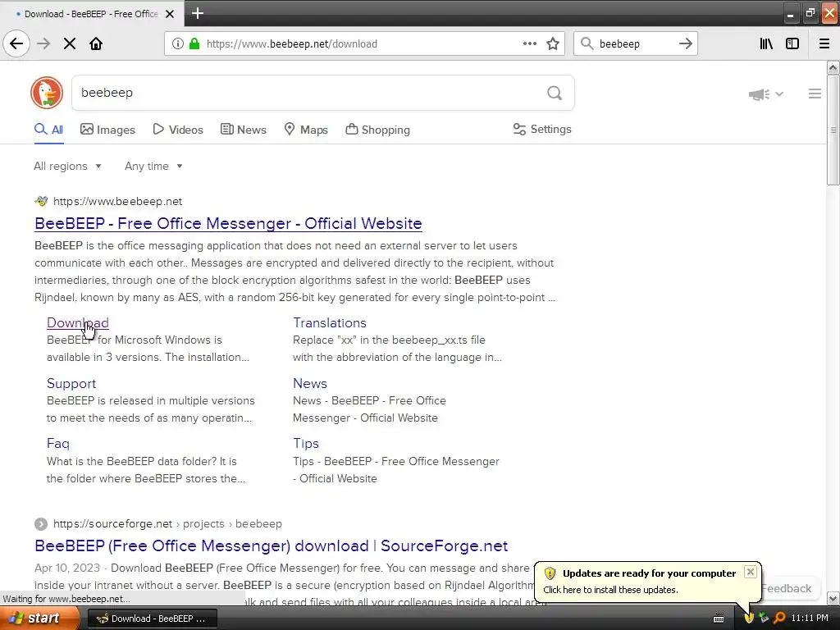
Task: Click the keyboard icon on the taskbar
Action: pyautogui.click(x=719, y=619)
